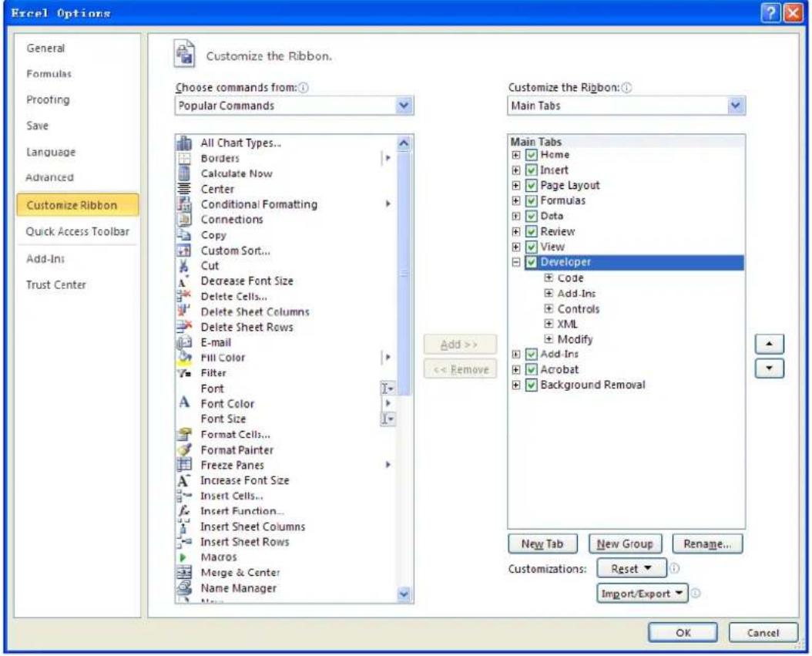Confirm with the OK button
This screenshot has height=656, width=812.
click(x=683, y=633)
